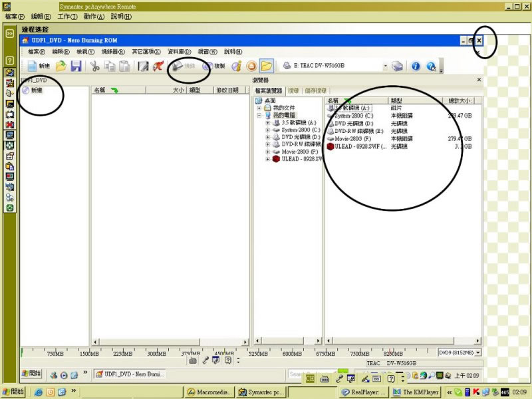Select the 新建 compilation disc in left pane
The width and height of the screenshot is (532, 399).
(x=33, y=90)
